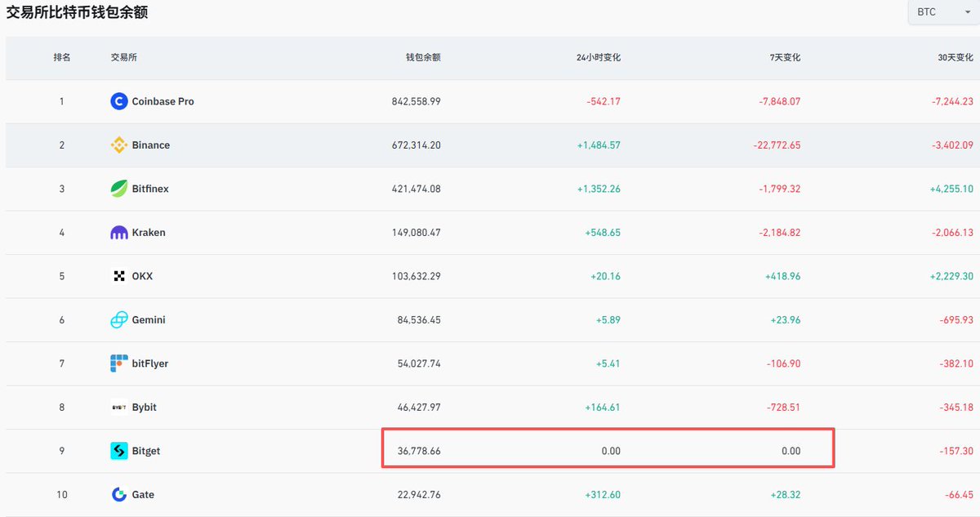
Task: Click the OKX logo icon
Action: (119, 276)
